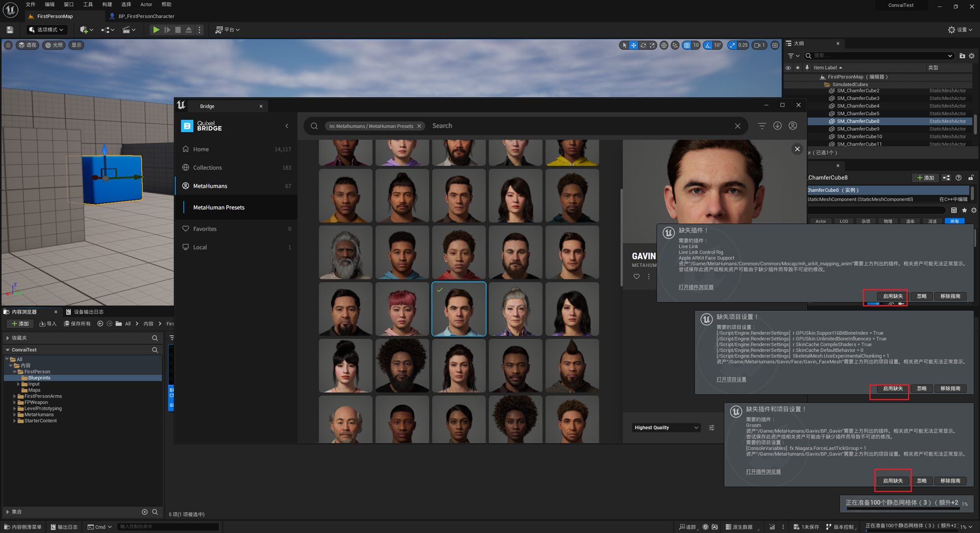The width and height of the screenshot is (980, 533).
Task: Toggle scale snapping in viewport toolbar
Action: click(x=732, y=45)
